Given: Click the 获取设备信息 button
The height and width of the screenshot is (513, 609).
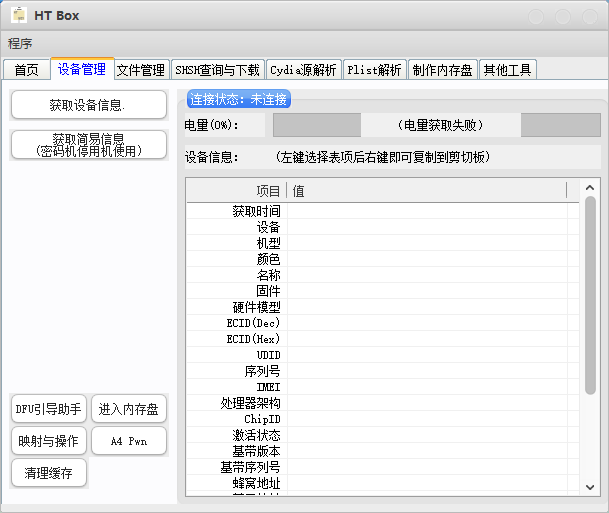Looking at the screenshot, I should (89, 105).
